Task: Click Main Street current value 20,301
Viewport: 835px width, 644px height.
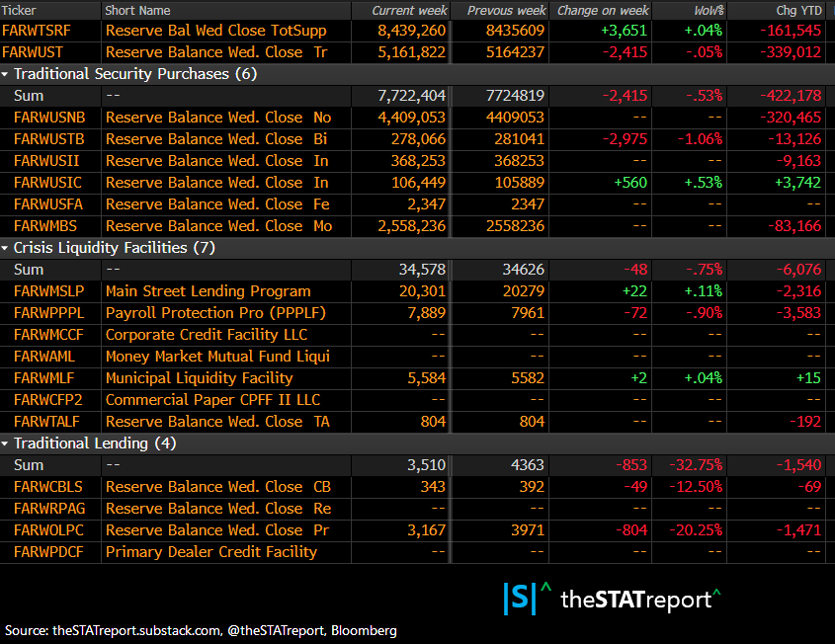Action: (422, 291)
